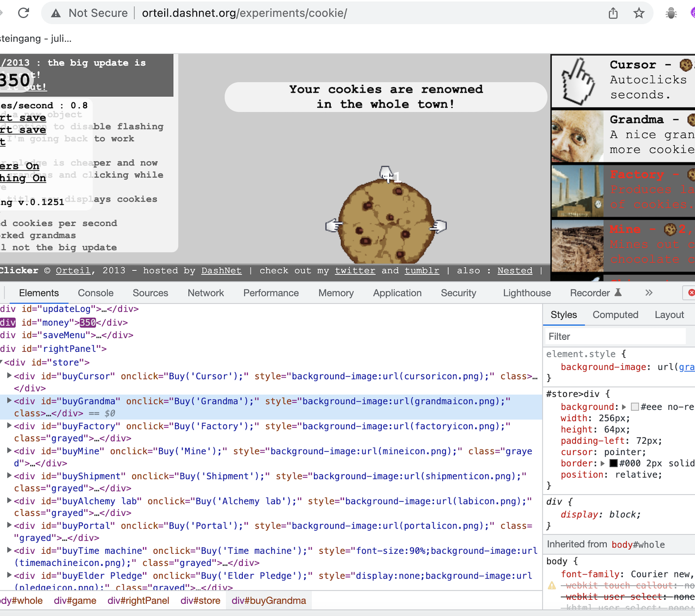Click the Recorder flask icon
The width and height of the screenshot is (695, 616).
tap(618, 292)
